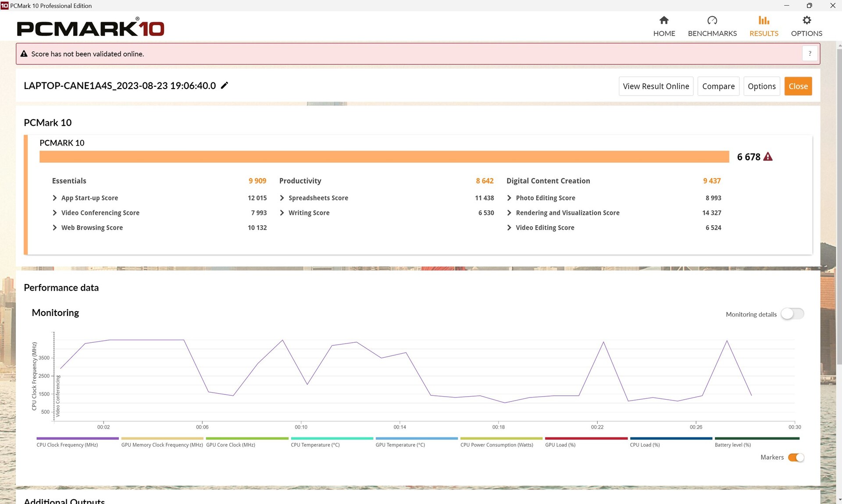Click the warning triangle beside score 6 678
The width and height of the screenshot is (842, 504).
click(768, 156)
